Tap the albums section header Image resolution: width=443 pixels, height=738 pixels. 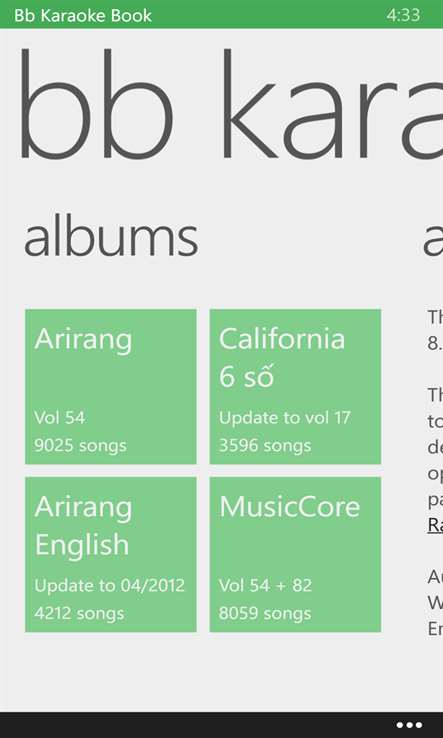pyautogui.click(x=111, y=239)
